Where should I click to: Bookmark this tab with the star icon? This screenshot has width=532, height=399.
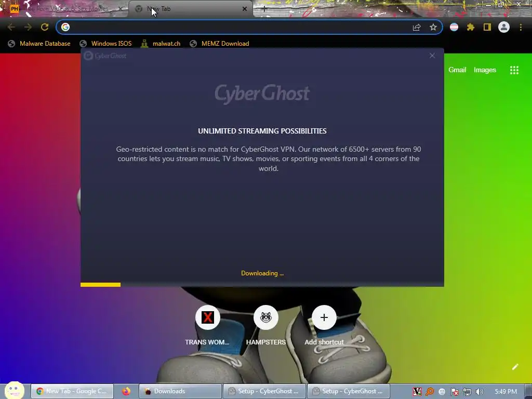coord(433,27)
